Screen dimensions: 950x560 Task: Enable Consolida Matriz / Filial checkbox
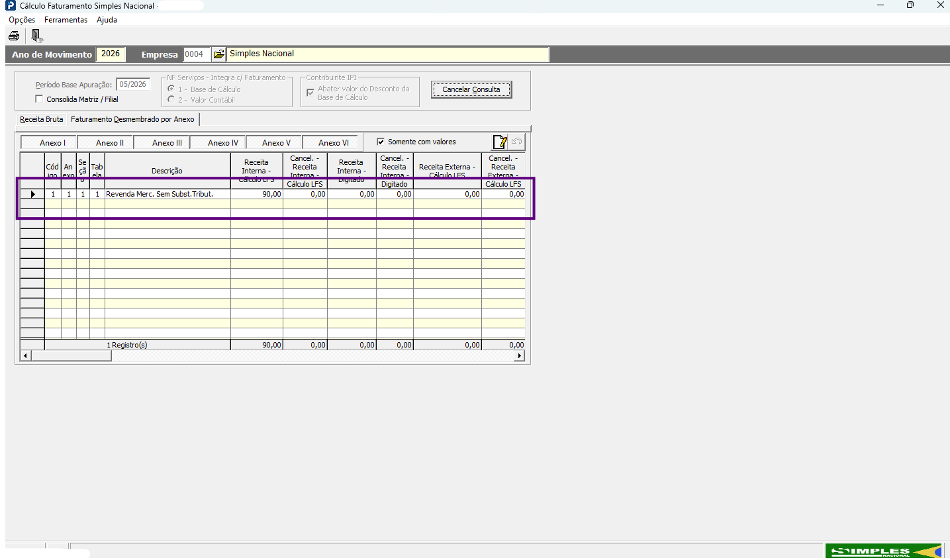[x=39, y=99]
